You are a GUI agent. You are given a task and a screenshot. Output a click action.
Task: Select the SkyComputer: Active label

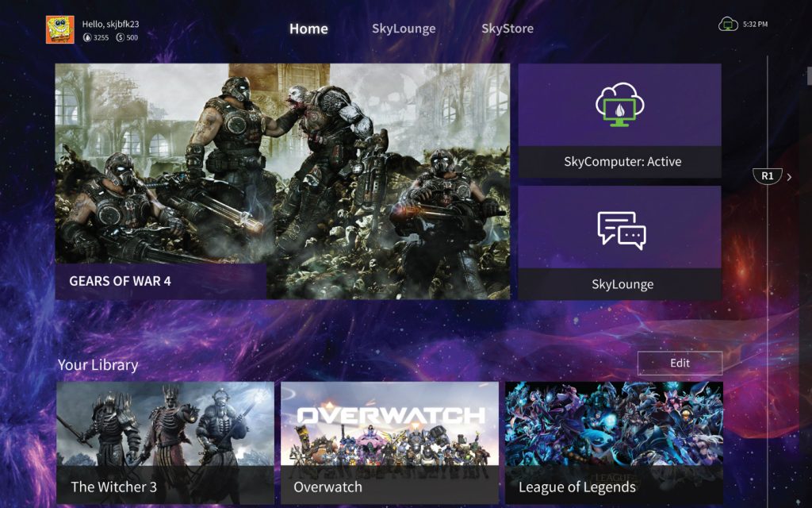tap(622, 162)
